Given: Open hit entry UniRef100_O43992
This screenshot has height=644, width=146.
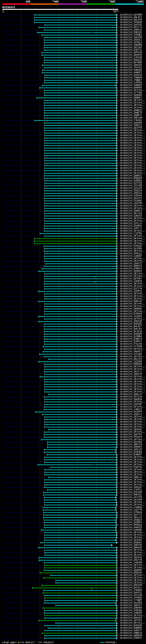Looking at the screenshot, I should click(131, 540).
